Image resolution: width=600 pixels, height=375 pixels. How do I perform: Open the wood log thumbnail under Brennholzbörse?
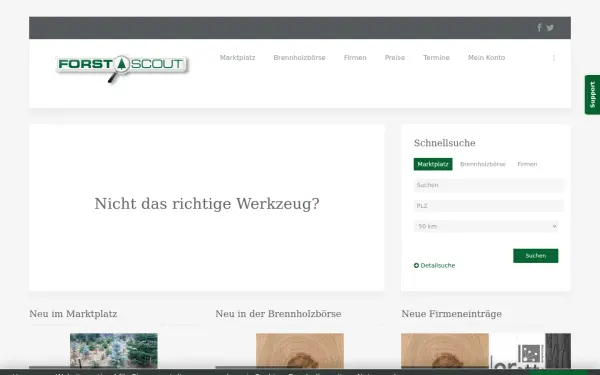coord(300,351)
